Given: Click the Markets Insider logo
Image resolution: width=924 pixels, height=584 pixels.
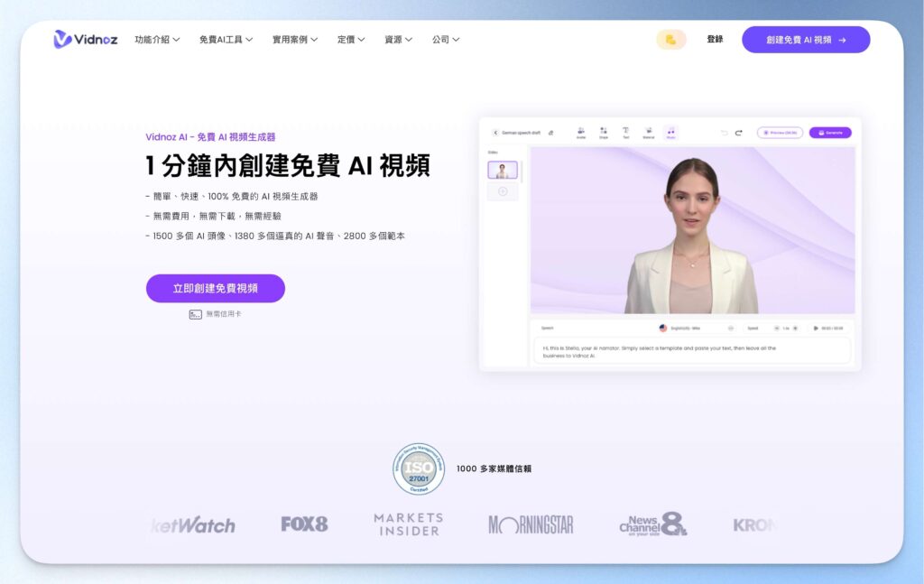Looking at the screenshot, I should pos(409,524).
